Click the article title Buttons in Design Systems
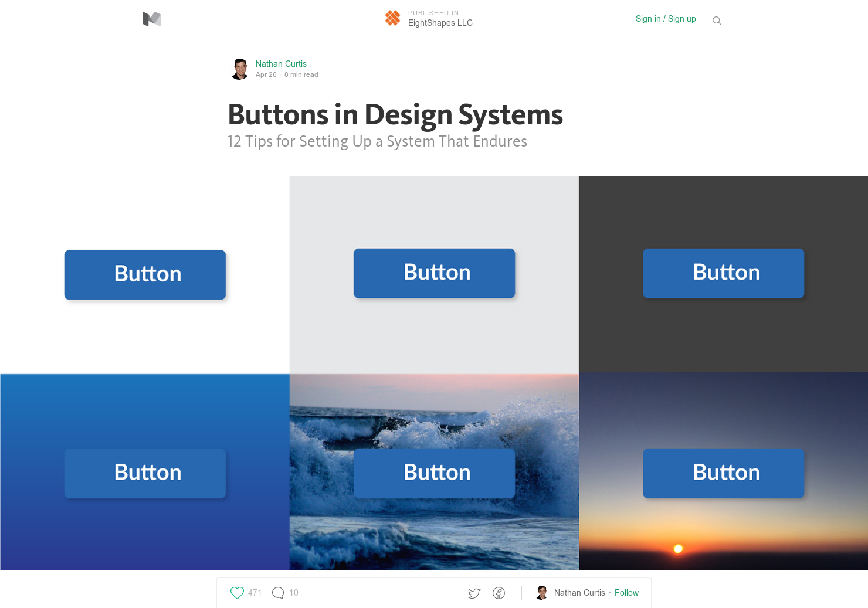The width and height of the screenshot is (868, 608). coord(395,116)
